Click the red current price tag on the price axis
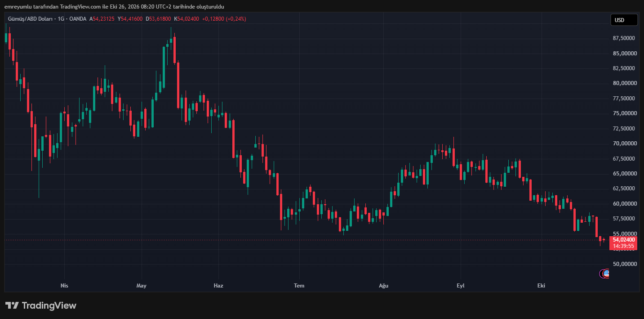This screenshot has height=319, width=644. 623,243
